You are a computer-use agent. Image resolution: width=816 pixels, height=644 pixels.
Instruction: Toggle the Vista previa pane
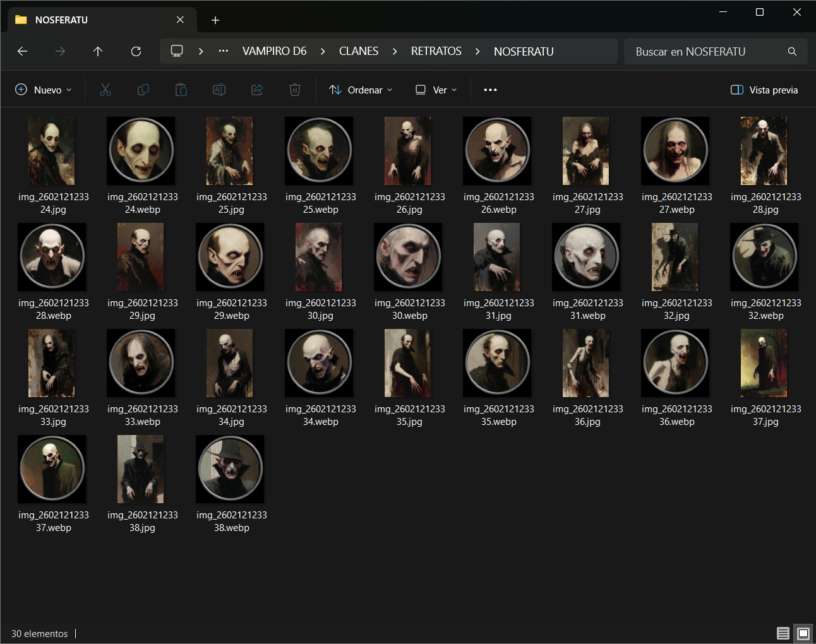click(x=764, y=90)
